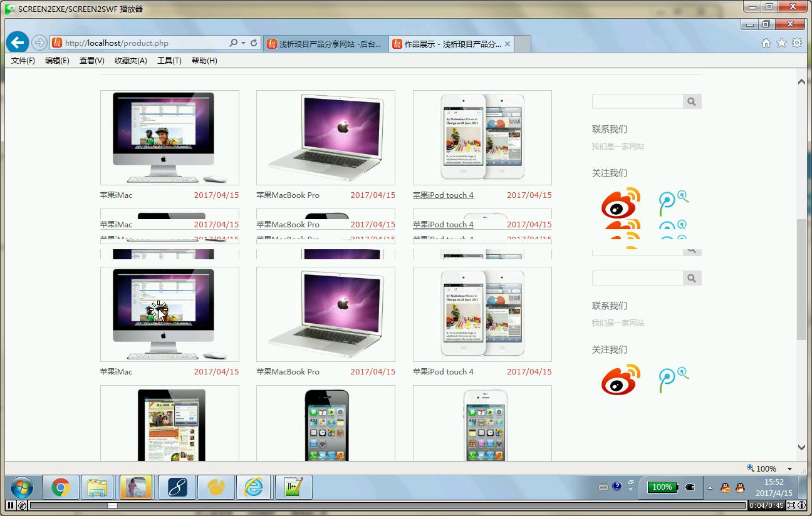Open the black iPhone product thumbnail
812x516 pixels.
[326, 423]
